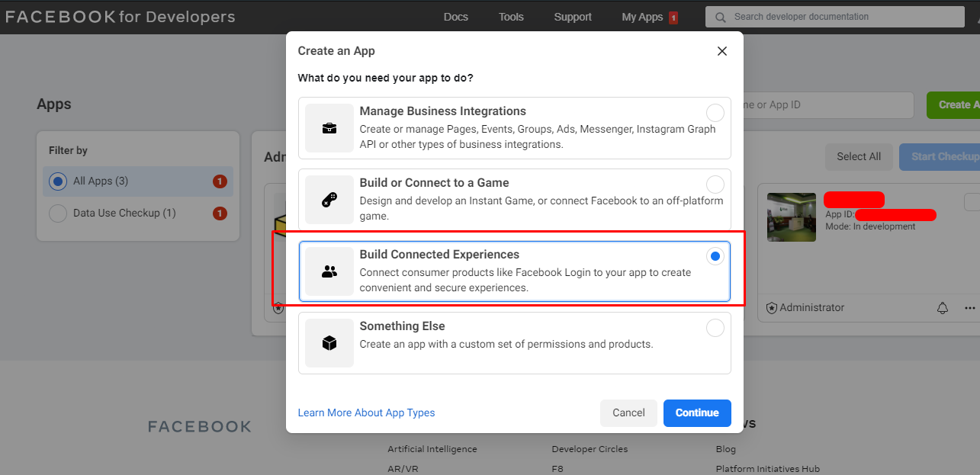Open the Tools menu
The image size is (980, 475).
point(510,17)
